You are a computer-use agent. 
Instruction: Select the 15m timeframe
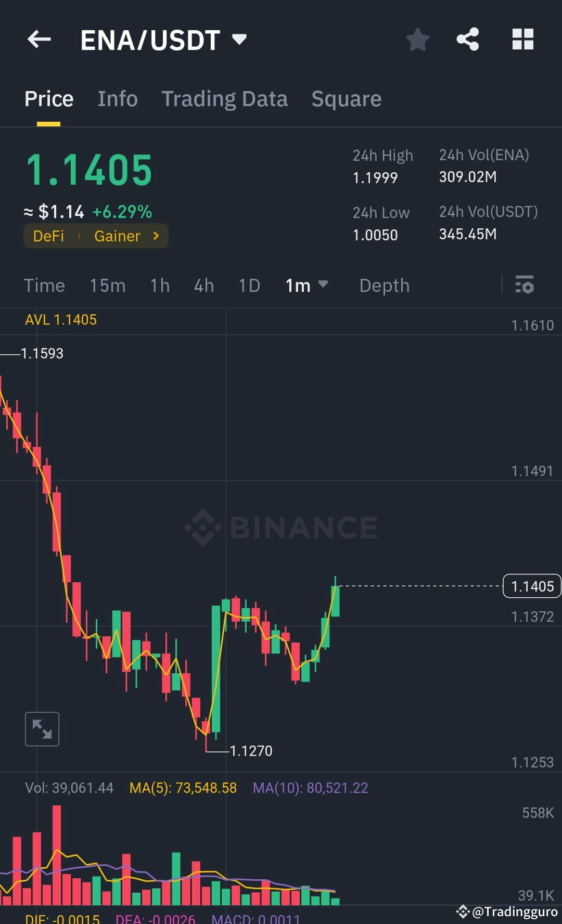click(x=107, y=285)
